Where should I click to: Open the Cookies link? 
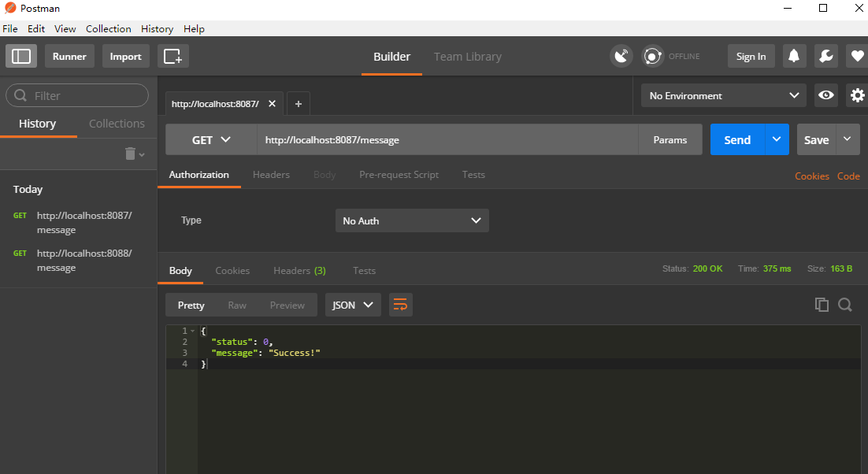coord(812,176)
